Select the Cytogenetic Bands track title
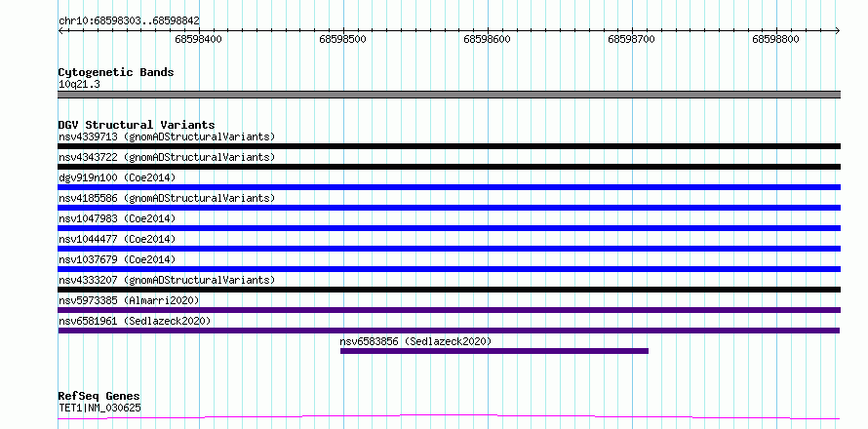868x429 pixels. click(x=116, y=72)
